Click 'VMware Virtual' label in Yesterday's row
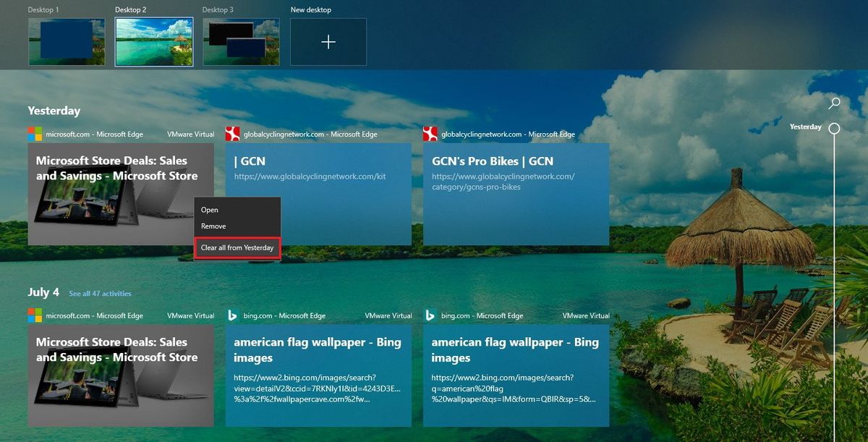Image resolution: width=868 pixels, height=442 pixels. click(x=191, y=134)
